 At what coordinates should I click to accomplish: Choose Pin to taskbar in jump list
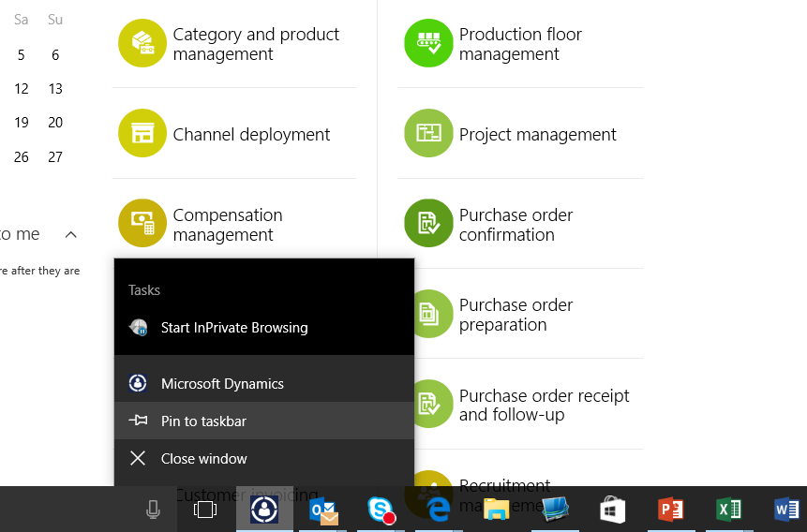click(x=203, y=421)
